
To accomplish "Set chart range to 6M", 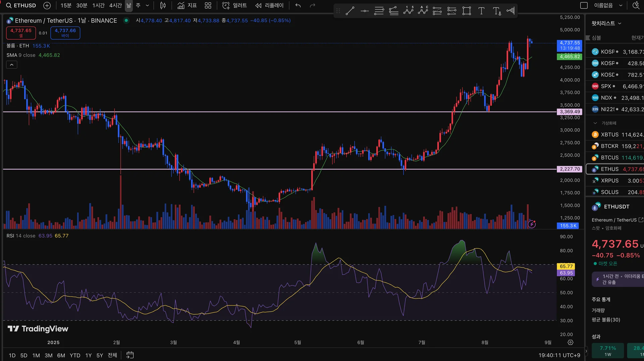I will click(61, 355).
